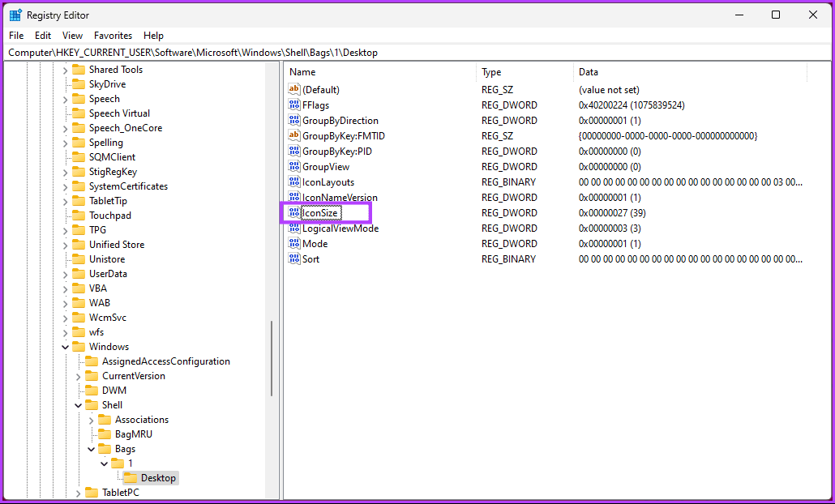
Task: Click the Shared Tools folder icon
Action: click(79, 70)
